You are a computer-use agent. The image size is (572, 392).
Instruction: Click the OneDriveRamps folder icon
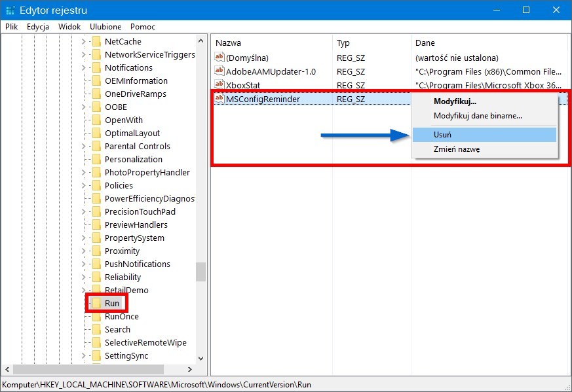(97, 94)
